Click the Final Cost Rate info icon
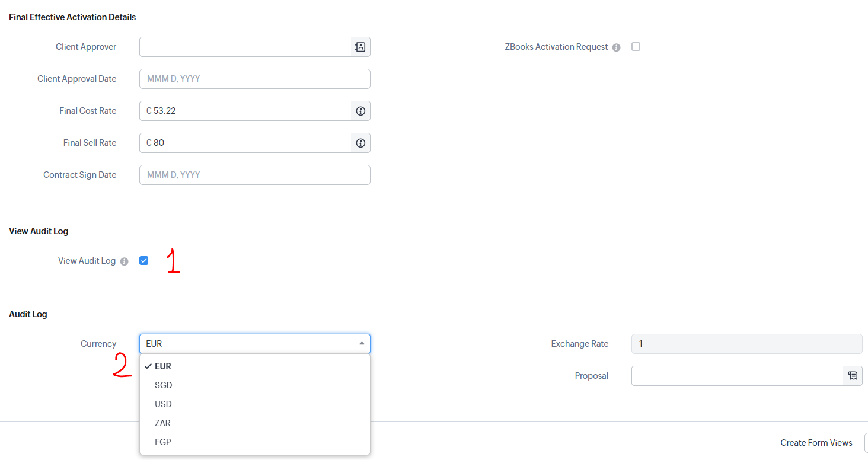This screenshot has width=868, height=460. [360, 111]
